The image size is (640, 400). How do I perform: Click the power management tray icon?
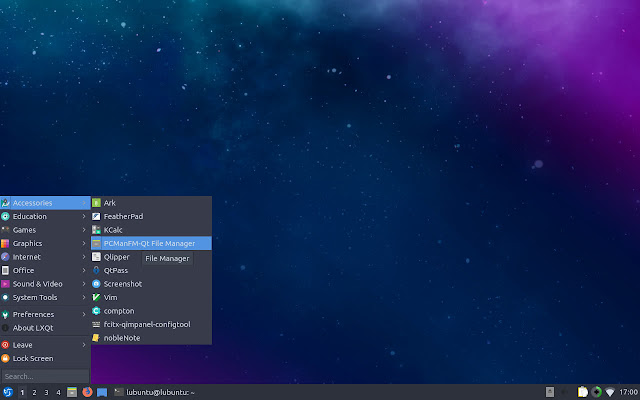(596, 392)
